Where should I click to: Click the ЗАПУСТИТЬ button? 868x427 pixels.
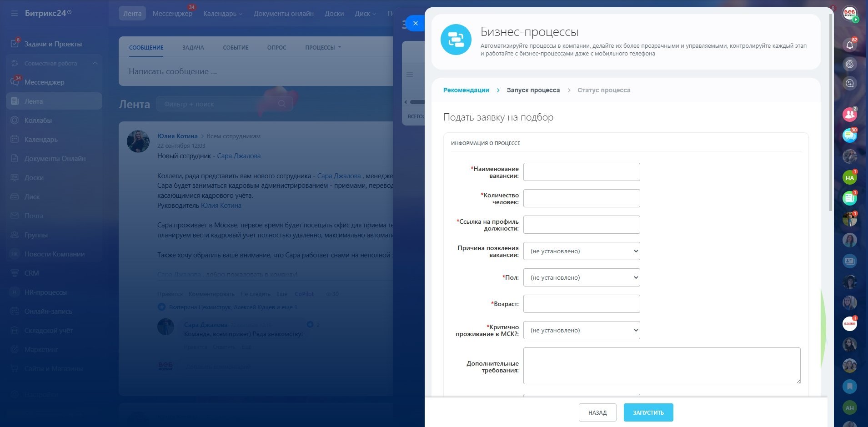click(648, 412)
